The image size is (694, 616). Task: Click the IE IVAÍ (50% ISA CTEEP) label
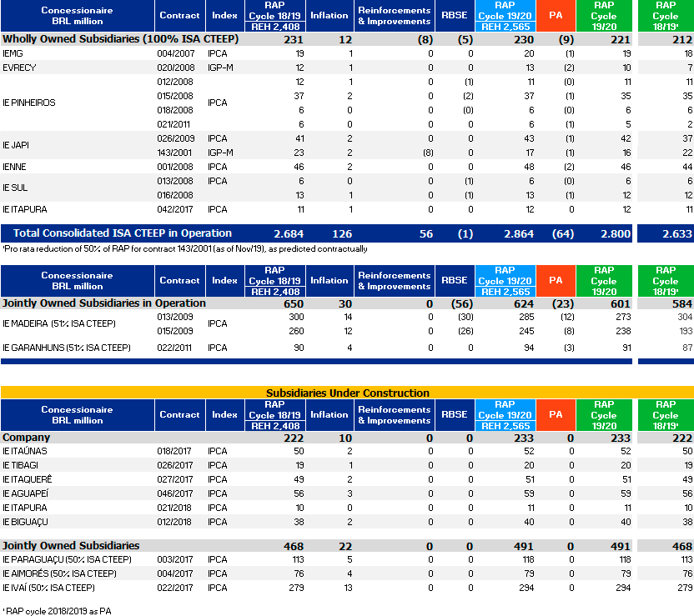(x=48, y=588)
